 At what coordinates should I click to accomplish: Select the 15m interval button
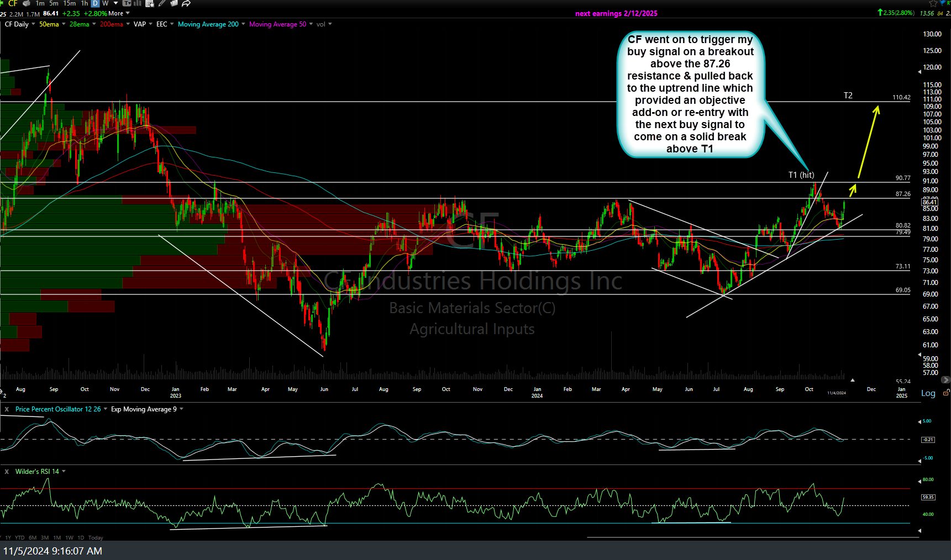[70, 3]
